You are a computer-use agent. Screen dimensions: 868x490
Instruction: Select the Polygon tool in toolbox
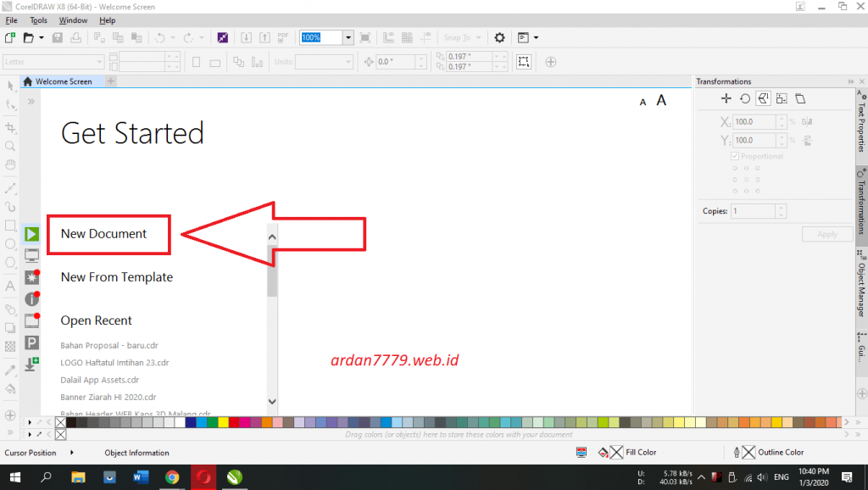click(10, 263)
